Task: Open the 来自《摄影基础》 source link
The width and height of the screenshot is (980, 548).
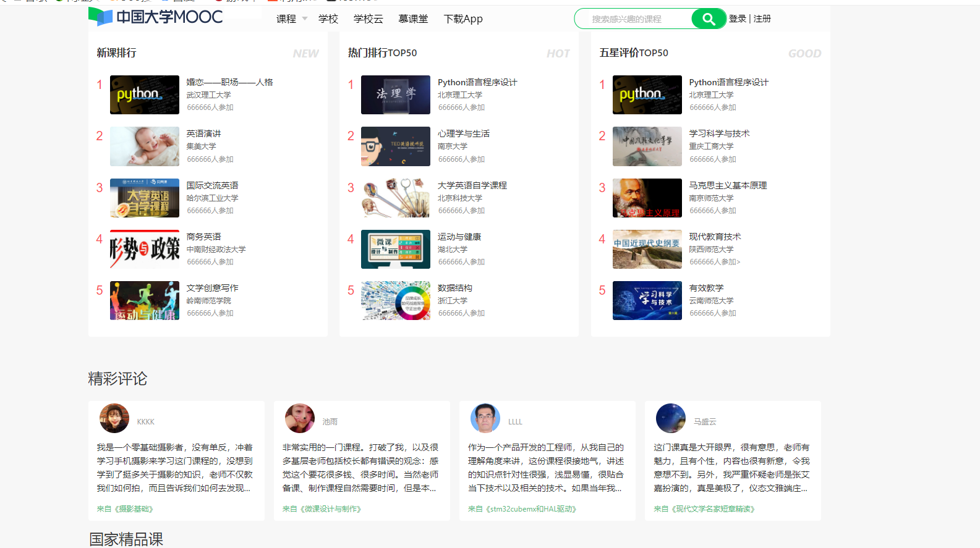Action: pyautogui.click(x=125, y=509)
